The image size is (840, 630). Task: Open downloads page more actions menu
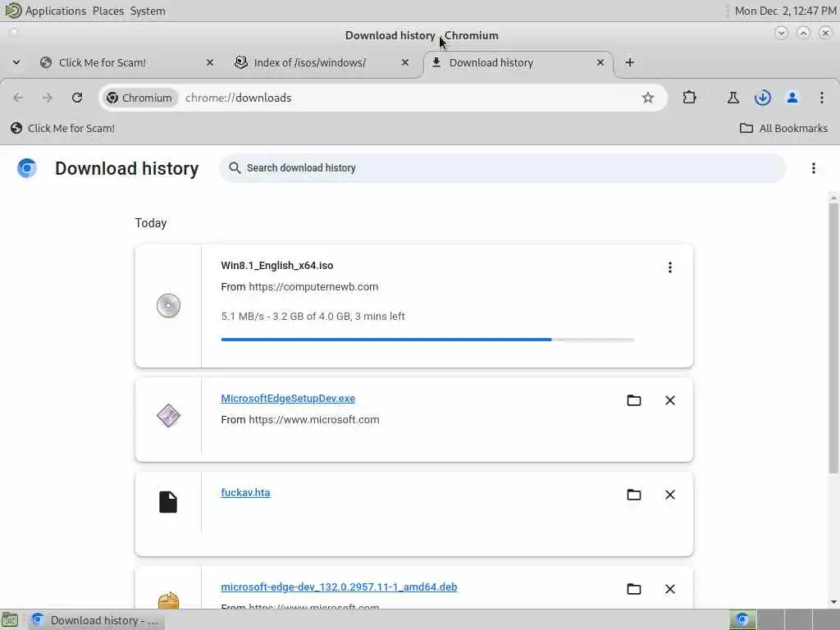pyautogui.click(x=813, y=168)
